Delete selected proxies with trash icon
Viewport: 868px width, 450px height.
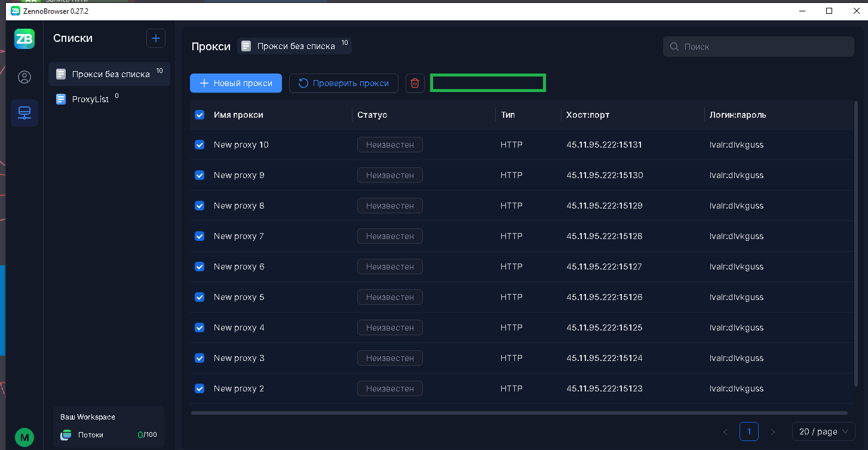click(415, 83)
